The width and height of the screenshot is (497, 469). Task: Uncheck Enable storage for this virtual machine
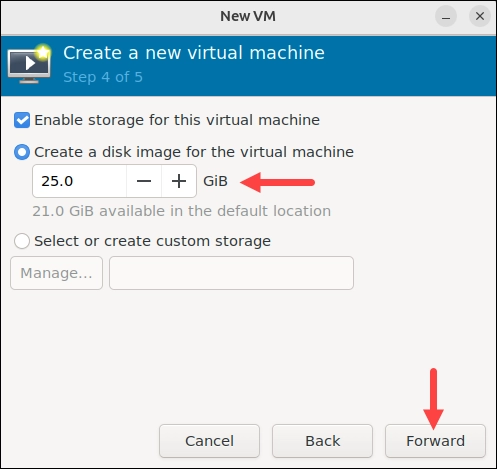coord(22,120)
